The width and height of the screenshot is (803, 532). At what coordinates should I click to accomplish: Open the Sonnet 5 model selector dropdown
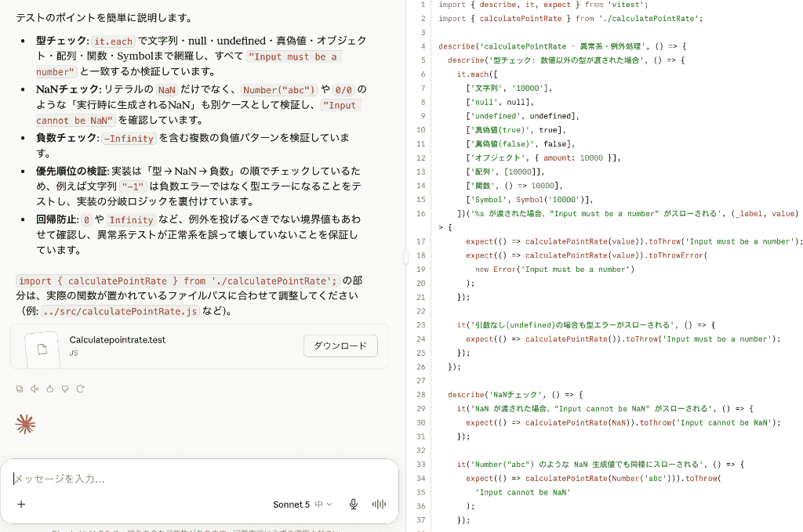pos(302,505)
